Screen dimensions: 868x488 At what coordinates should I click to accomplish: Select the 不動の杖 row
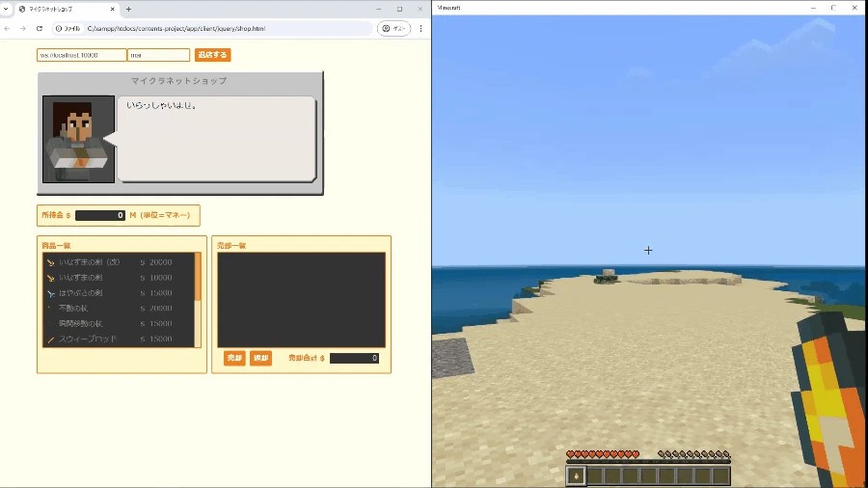tap(119, 309)
